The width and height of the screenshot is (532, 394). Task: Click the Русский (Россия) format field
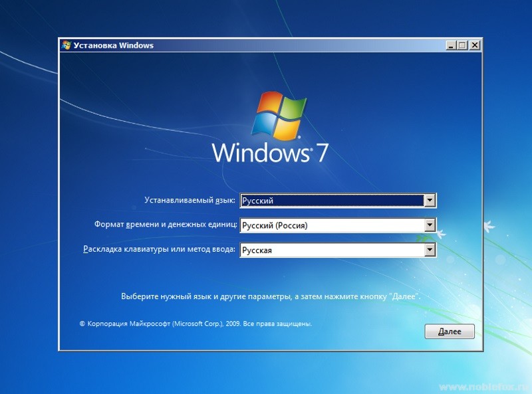pyautogui.click(x=331, y=225)
